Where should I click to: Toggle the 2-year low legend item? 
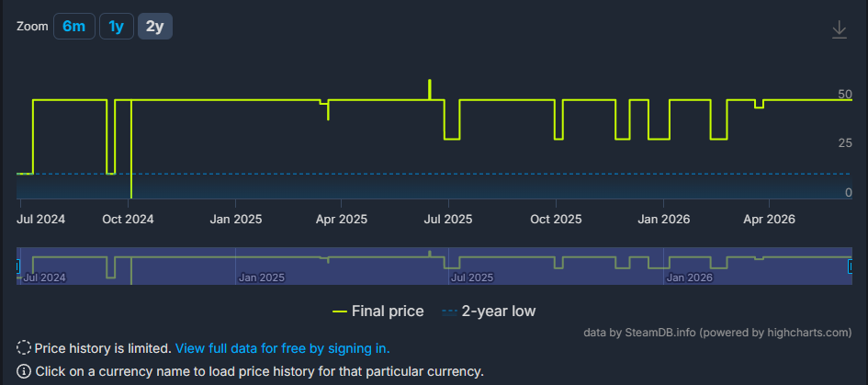489,311
